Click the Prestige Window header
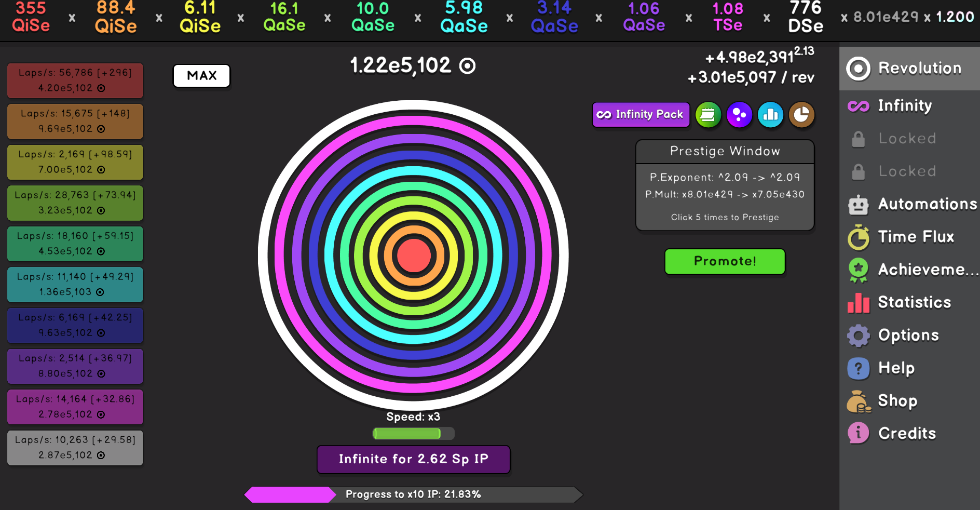 pyautogui.click(x=725, y=151)
